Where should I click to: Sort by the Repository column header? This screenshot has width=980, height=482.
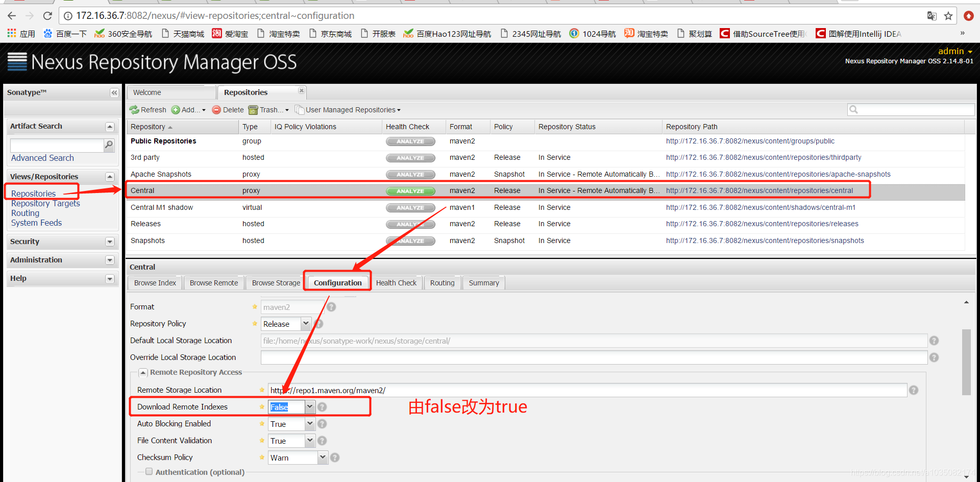[x=182, y=127]
